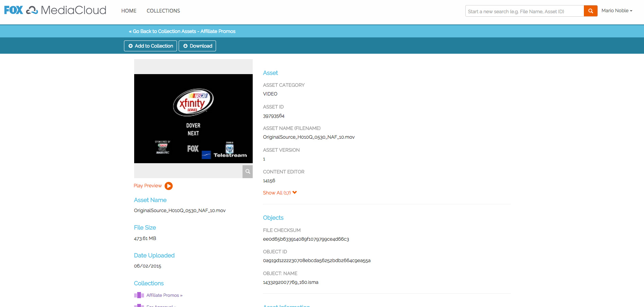This screenshot has width=644, height=307.
Task: Go back to Collection Assets - Affiliate Promos
Action: click(182, 31)
